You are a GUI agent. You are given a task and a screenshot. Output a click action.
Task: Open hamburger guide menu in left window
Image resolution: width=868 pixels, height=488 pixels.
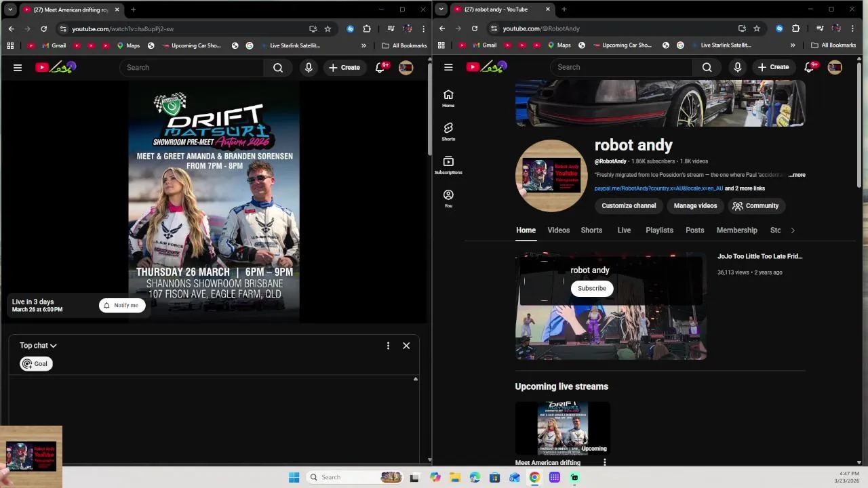[18, 67]
